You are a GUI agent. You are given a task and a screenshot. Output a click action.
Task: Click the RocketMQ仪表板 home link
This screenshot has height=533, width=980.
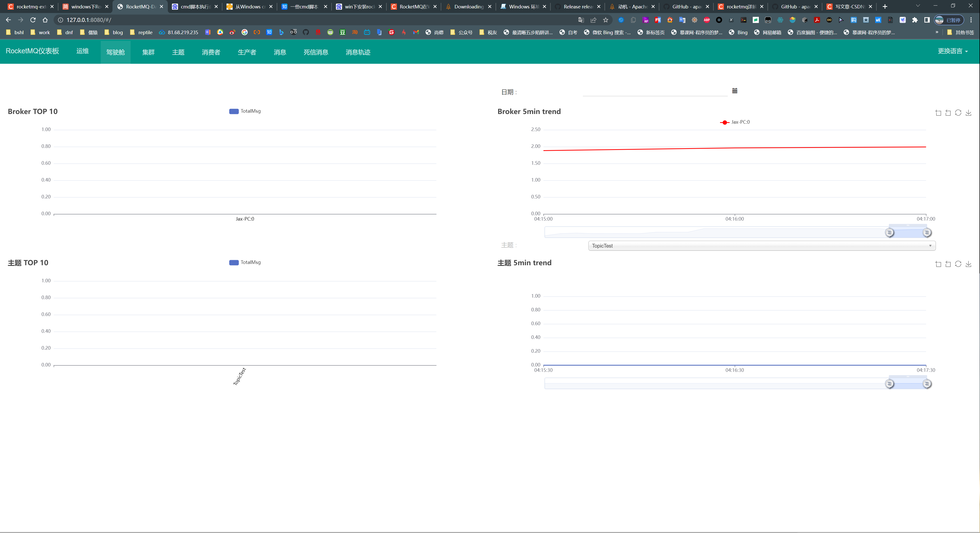tap(32, 51)
